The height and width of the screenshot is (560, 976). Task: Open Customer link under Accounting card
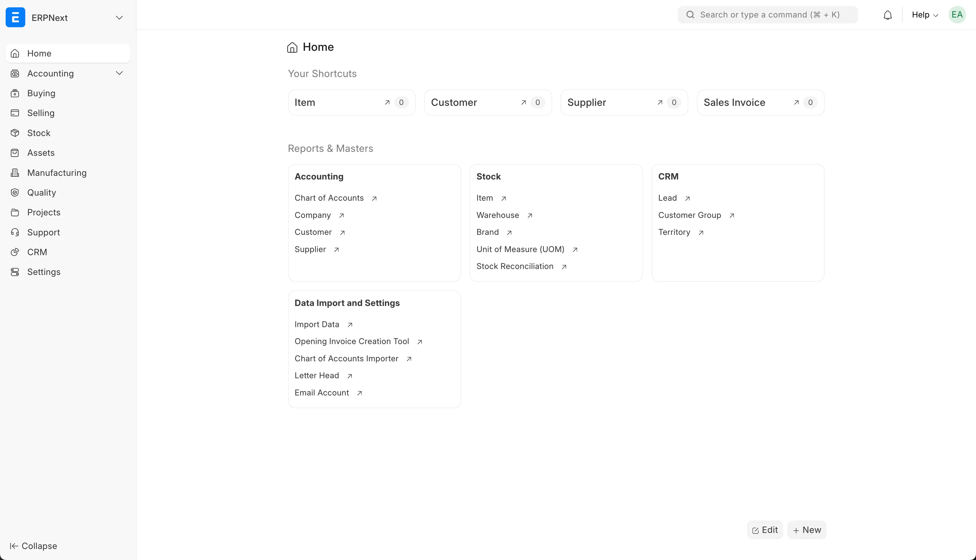point(313,232)
